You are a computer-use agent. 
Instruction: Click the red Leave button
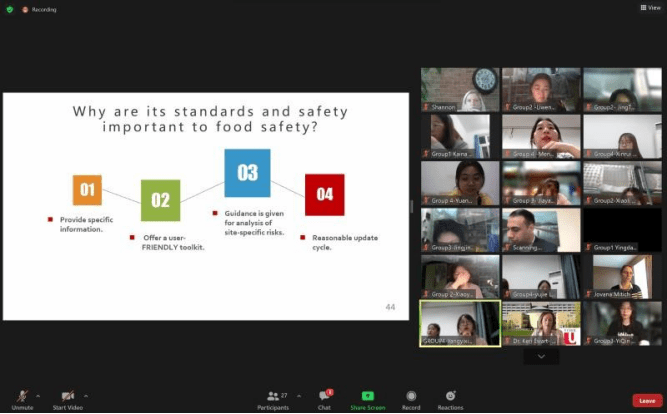coord(646,401)
